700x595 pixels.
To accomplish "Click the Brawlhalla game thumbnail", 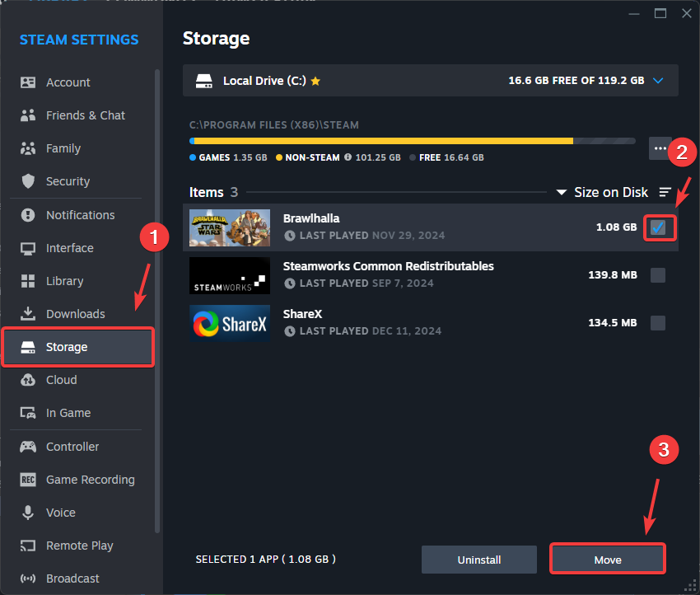I will (x=230, y=227).
